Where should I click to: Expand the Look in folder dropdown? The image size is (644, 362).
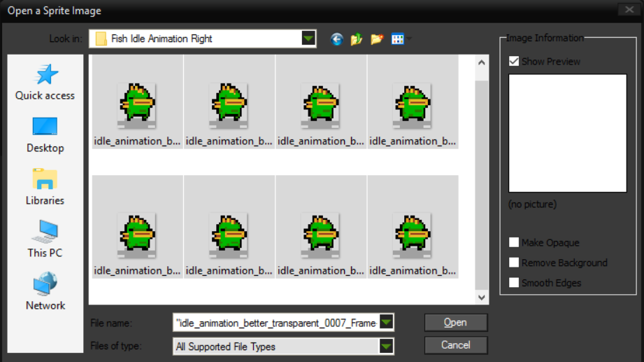[x=308, y=39]
